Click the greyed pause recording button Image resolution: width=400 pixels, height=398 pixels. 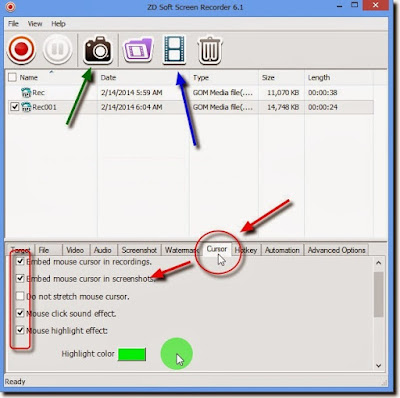coord(57,50)
